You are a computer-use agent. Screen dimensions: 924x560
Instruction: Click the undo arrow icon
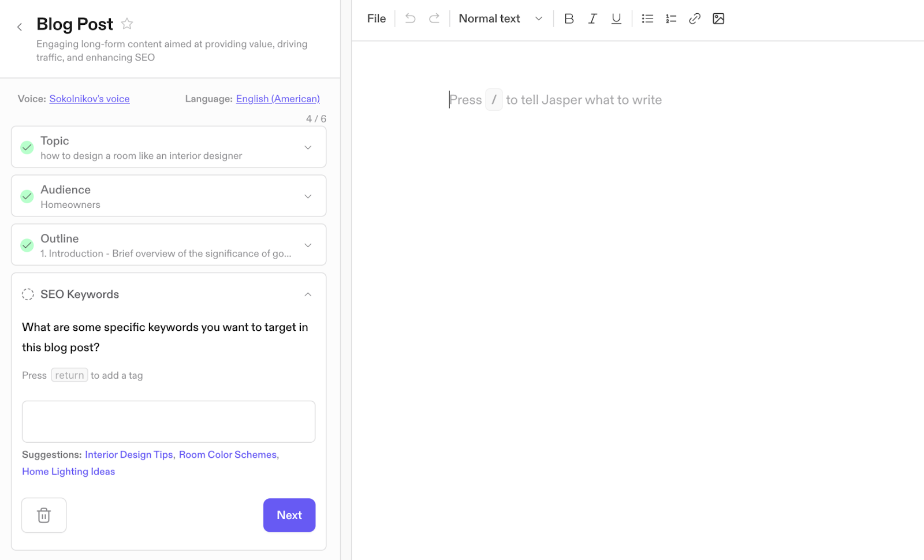pos(410,18)
